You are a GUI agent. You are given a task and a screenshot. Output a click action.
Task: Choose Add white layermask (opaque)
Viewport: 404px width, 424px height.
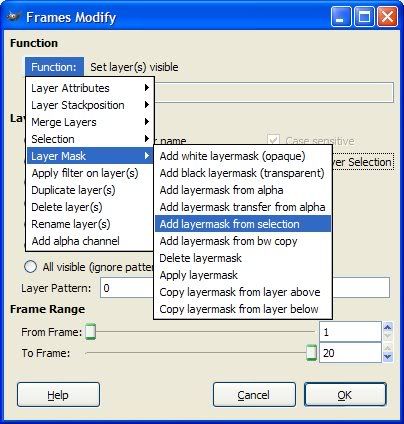[243, 156]
